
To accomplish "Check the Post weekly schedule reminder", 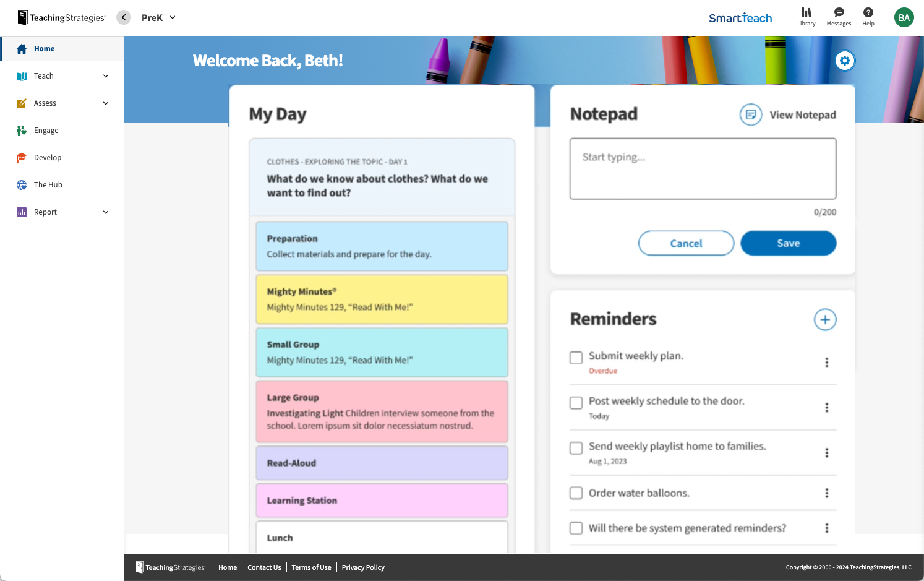I will click(x=576, y=402).
